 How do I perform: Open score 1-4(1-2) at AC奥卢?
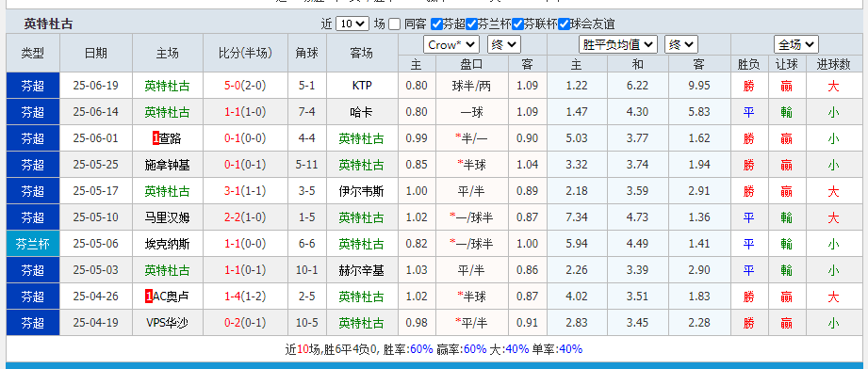click(245, 297)
